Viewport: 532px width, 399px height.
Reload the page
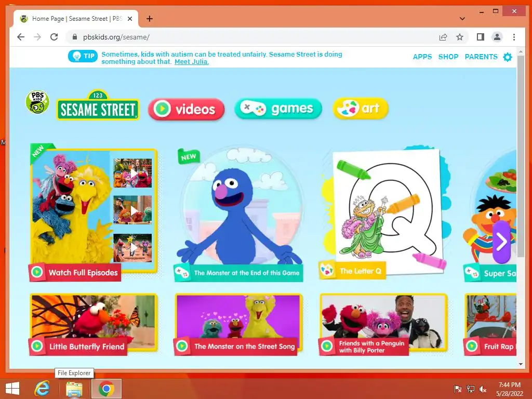tap(54, 37)
